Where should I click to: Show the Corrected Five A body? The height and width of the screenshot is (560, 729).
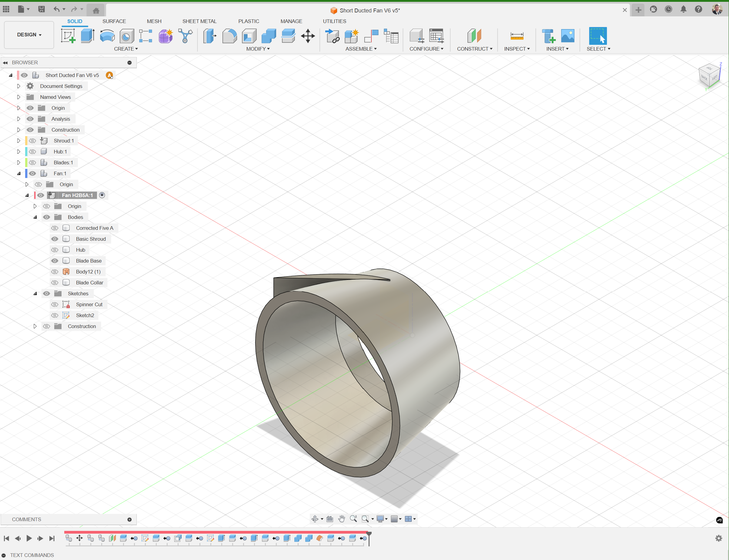(x=55, y=228)
